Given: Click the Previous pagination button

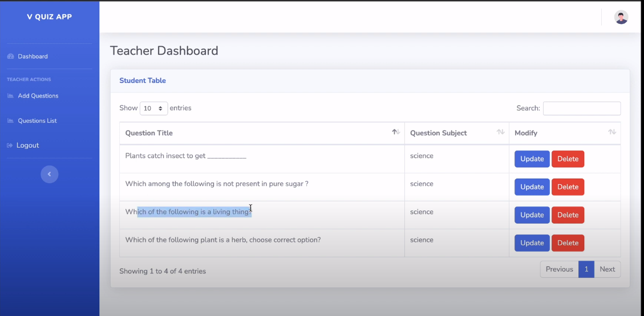Looking at the screenshot, I should pos(559,269).
